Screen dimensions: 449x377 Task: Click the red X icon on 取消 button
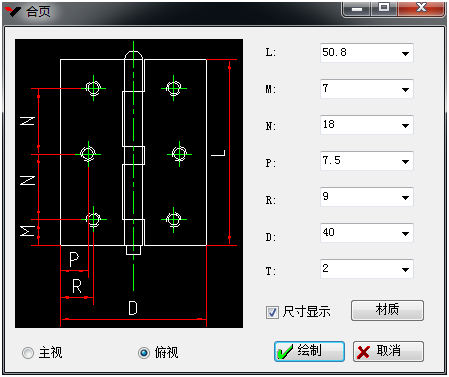coord(363,352)
